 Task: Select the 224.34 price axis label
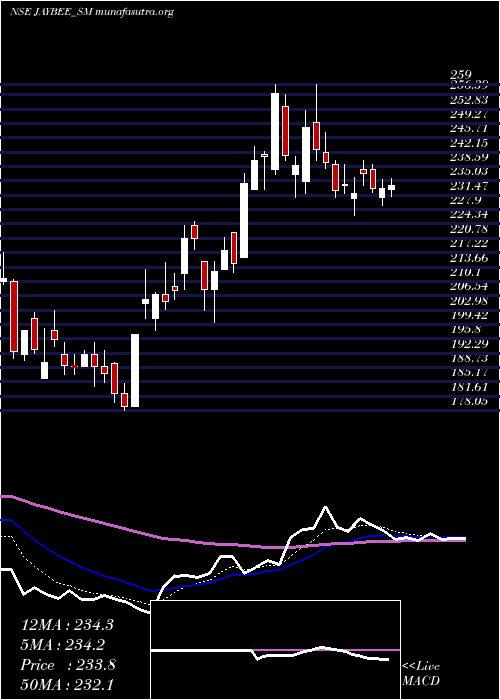469,215
